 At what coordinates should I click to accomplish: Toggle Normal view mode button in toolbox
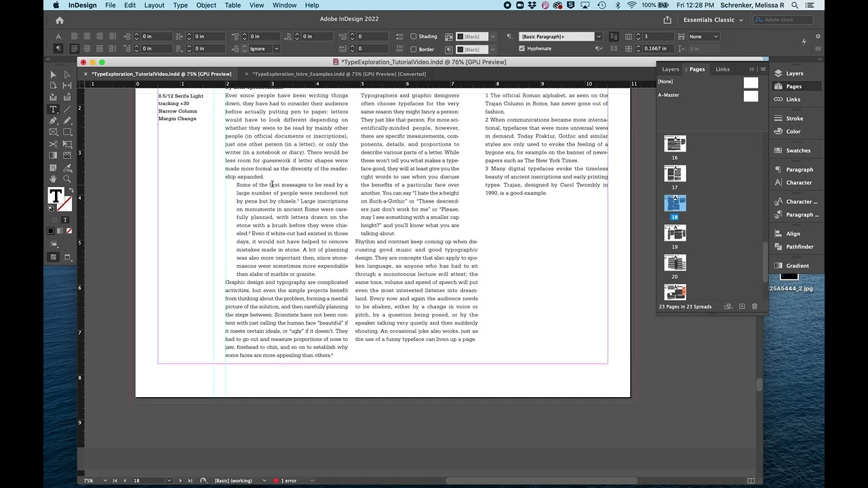tap(54, 258)
